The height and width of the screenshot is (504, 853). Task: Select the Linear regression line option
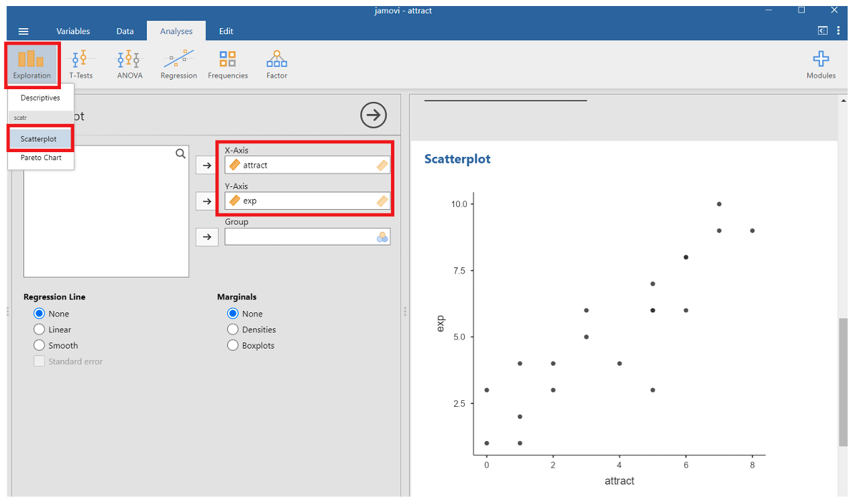coord(40,330)
